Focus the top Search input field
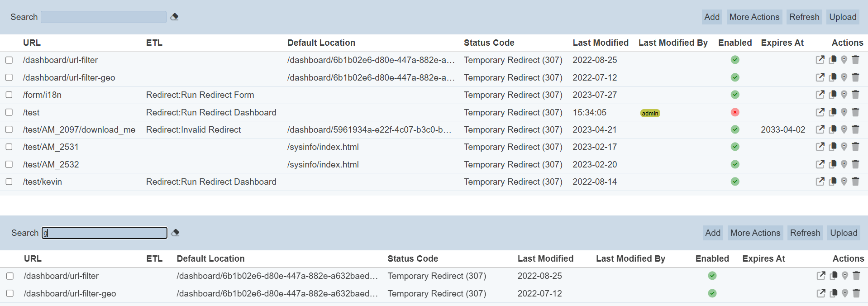Viewport: 868px width, 306px height. tap(104, 17)
